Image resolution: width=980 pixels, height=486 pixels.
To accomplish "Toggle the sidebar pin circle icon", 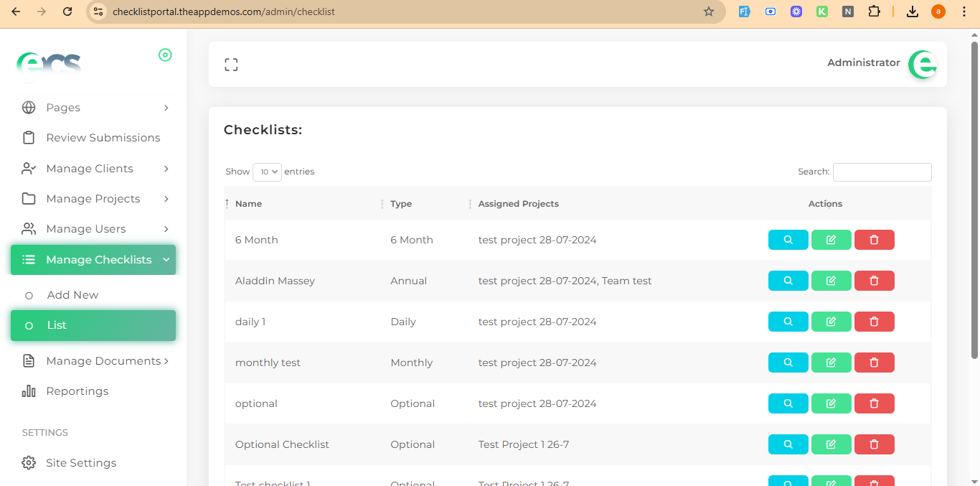I will click(x=165, y=55).
